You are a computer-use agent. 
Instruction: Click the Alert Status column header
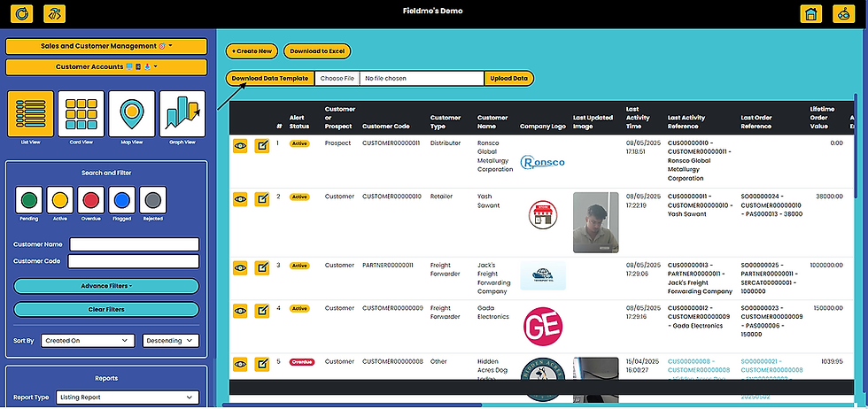coord(299,122)
